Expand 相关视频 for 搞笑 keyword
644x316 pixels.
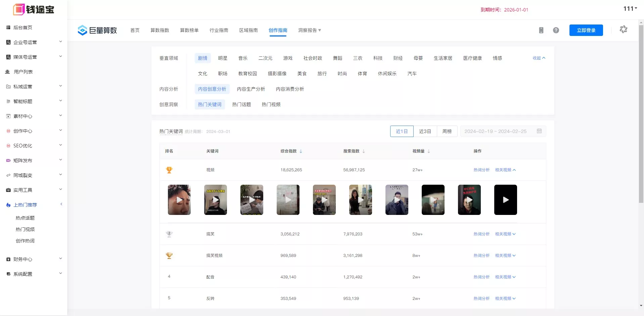pyautogui.click(x=505, y=234)
